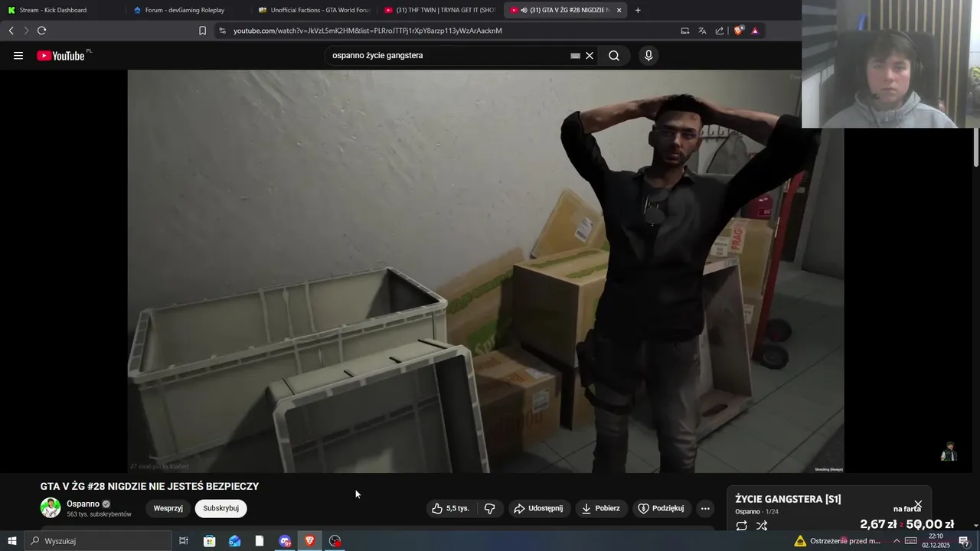
Task: Open OBS Studio taskbar icon
Action: [x=335, y=541]
